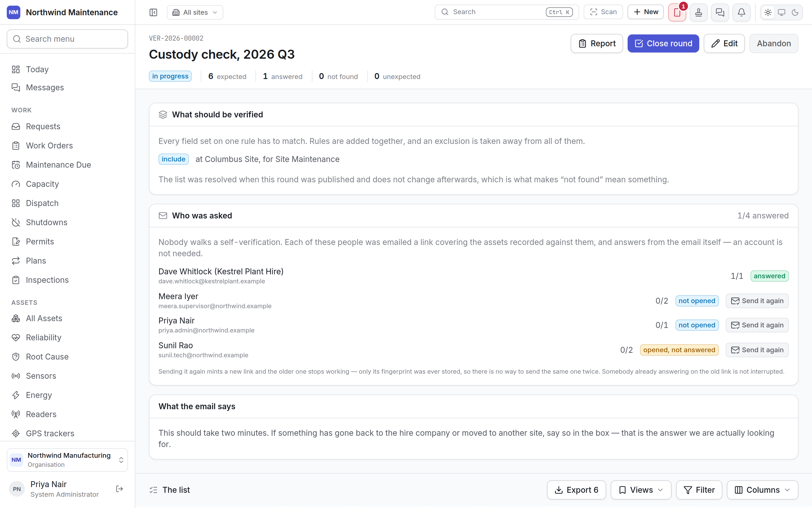Navigate to Sensors
The height and width of the screenshot is (508, 812).
[x=67, y=376]
